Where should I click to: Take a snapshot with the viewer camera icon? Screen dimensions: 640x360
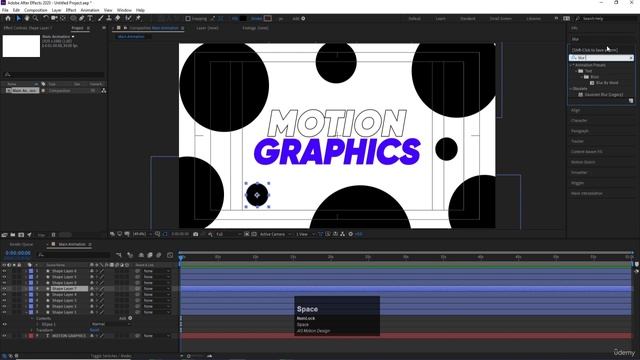[196, 234]
